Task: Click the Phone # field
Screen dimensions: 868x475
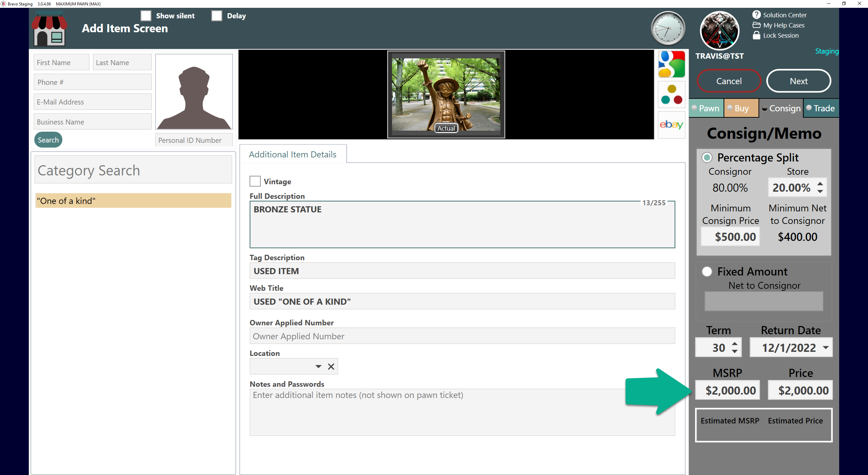Action: 93,82
